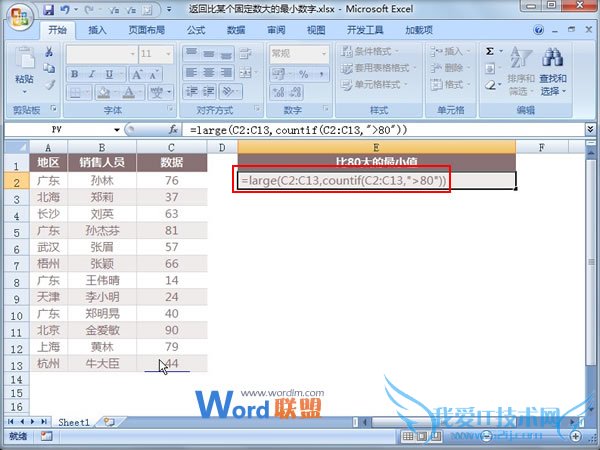Open Excel help question mark
The width and height of the screenshot is (600, 450).
pos(538,30)
